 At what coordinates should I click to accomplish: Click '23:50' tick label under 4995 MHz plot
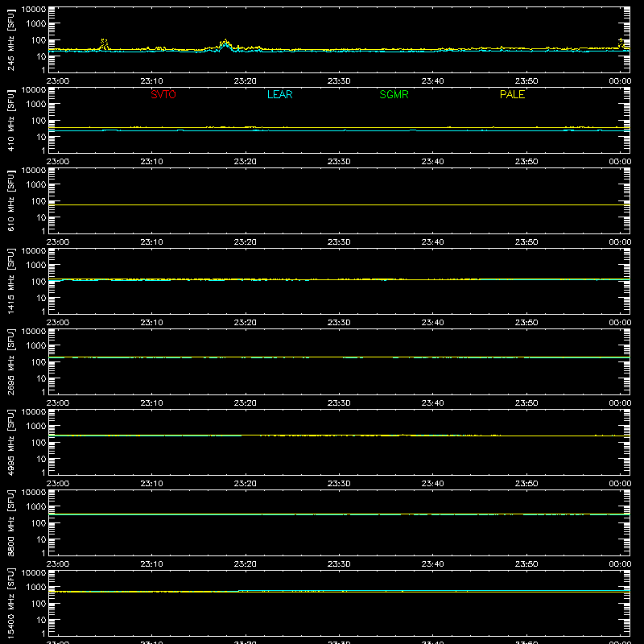526,484
